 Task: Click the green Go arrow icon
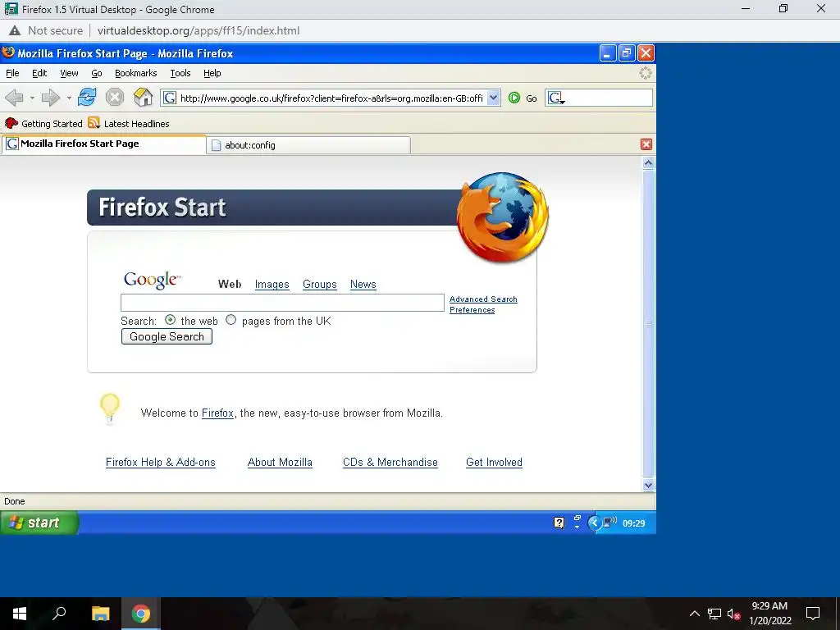pos(514,98)
